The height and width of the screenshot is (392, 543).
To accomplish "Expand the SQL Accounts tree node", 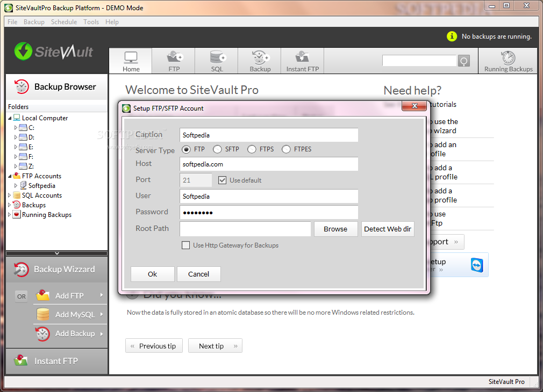I will (9, 195).
